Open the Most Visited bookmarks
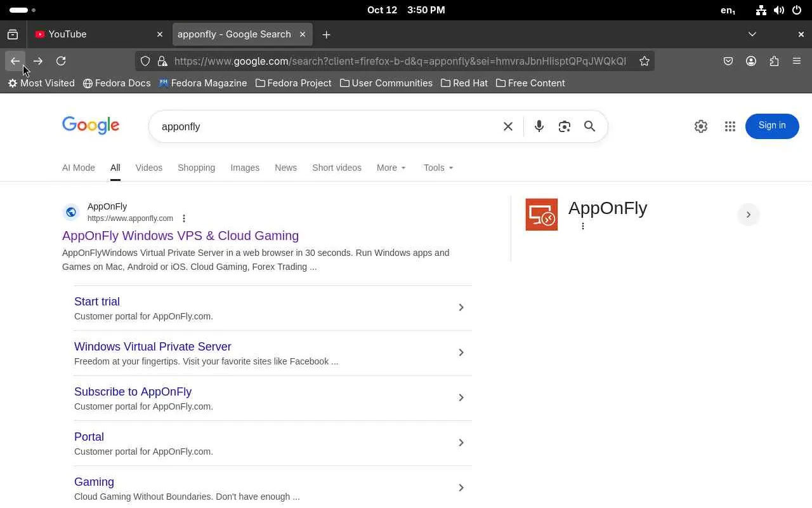 41,83
